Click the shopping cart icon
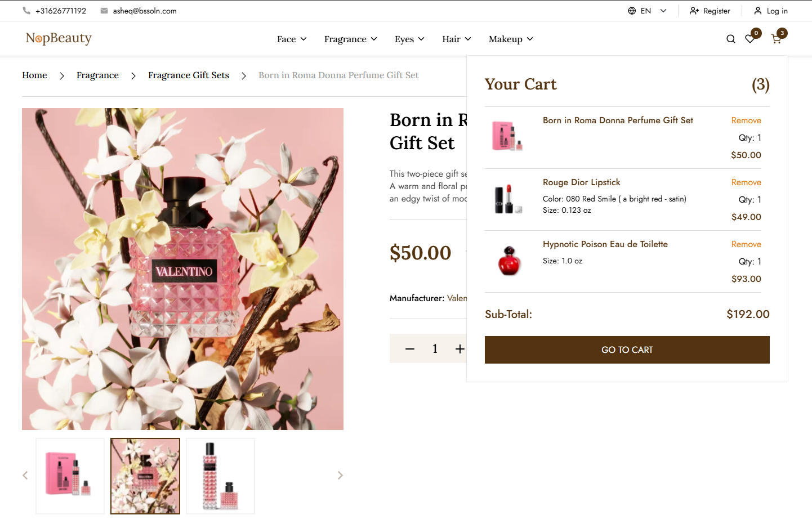The height and width of the screenshot is (524, 812). click(776, 39)
